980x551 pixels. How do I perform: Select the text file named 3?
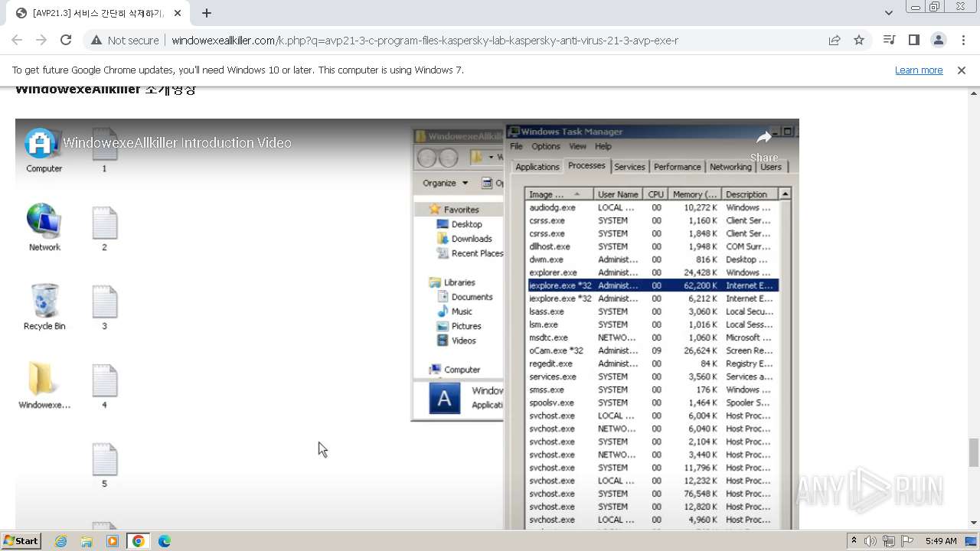[105, 308]
